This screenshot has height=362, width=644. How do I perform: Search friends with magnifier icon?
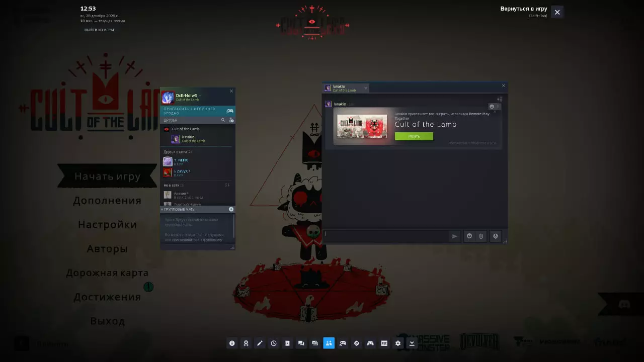coord(223,120)
